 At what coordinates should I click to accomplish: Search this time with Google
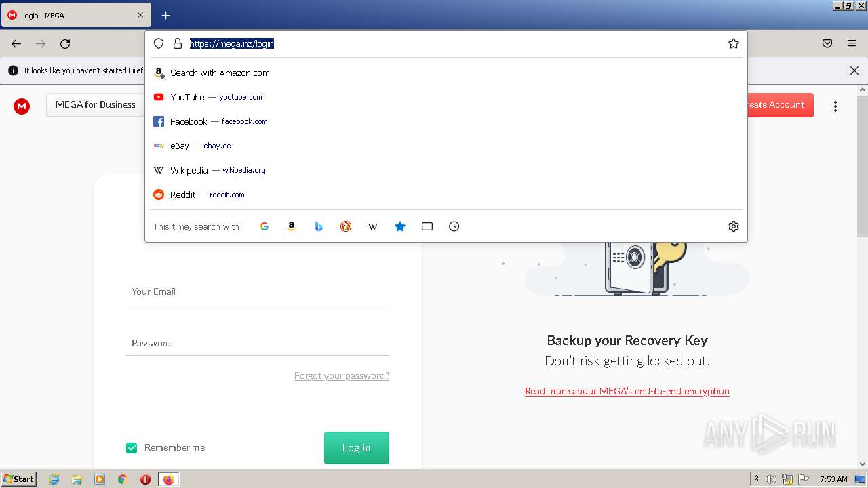click(x=264, y=226)
